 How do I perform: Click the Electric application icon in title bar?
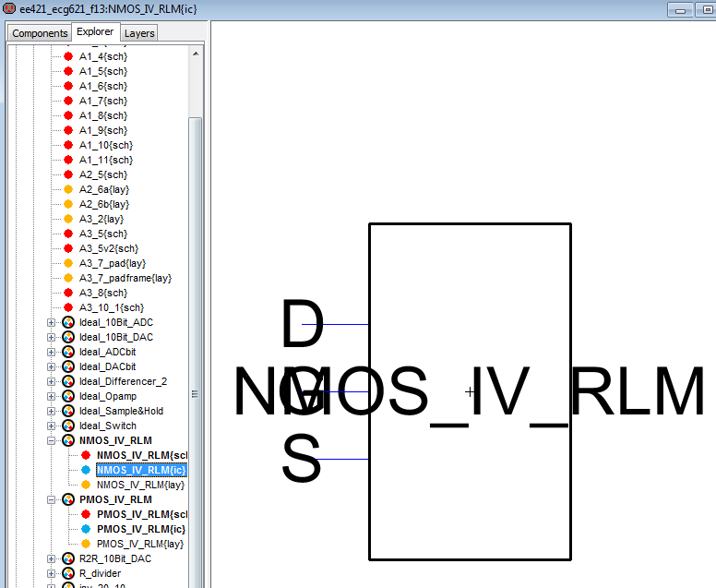click(x=9, y=8)
